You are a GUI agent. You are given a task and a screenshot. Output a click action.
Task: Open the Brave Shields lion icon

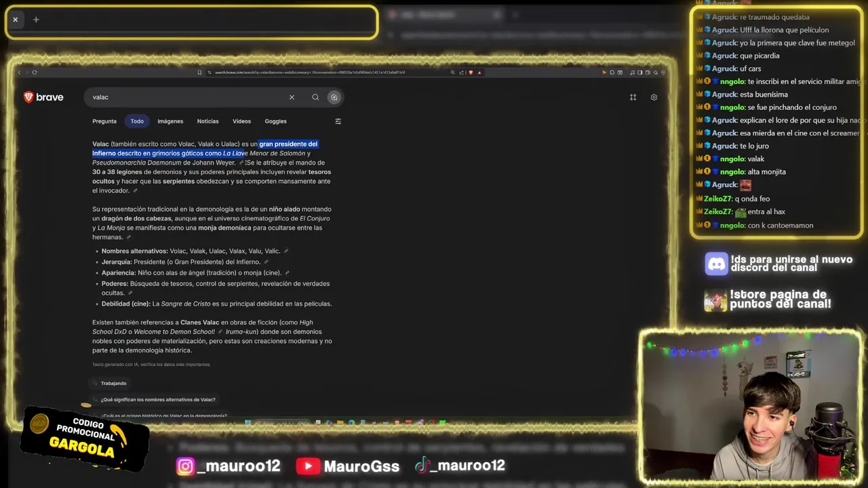(x=471, y=73)
